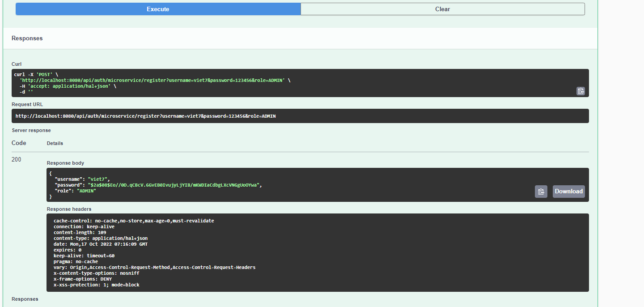Copy the curl command to clipboard
Viewport: 644px width, 307px height.
pos(580,91)
